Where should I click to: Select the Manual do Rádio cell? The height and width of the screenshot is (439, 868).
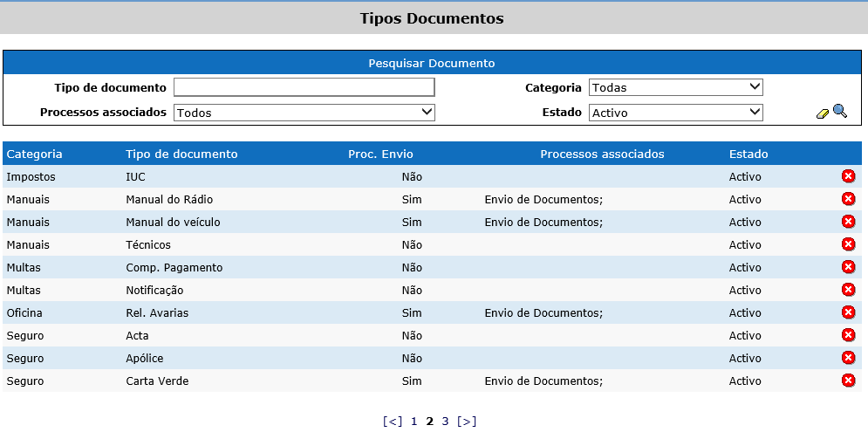pyautogui.click(x=169, y=199)
